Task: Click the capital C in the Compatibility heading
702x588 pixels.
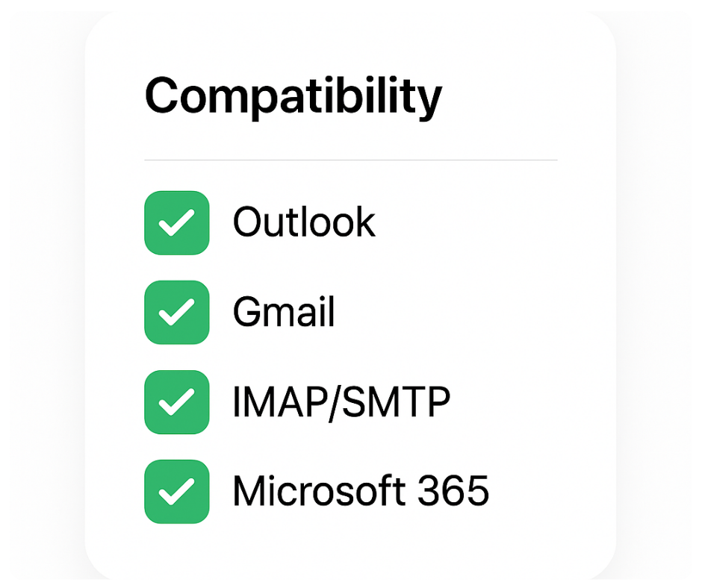Action: click(x=161, y=95)
